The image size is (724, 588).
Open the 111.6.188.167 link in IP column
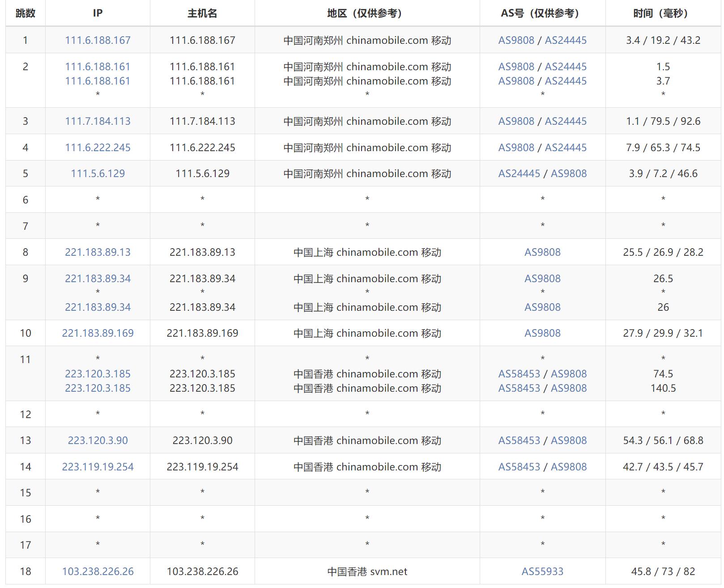point(98,40)
